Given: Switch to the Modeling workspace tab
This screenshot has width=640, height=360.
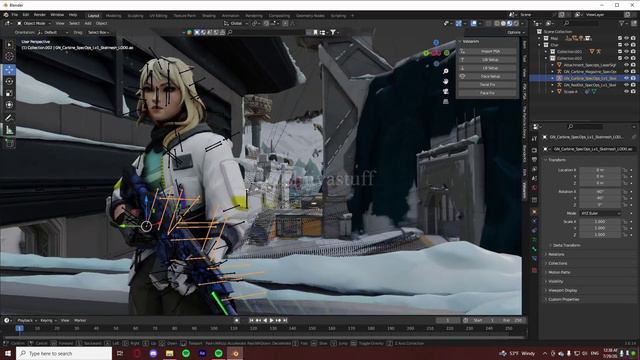Looking at the screenshot, I should coord(113,16).
